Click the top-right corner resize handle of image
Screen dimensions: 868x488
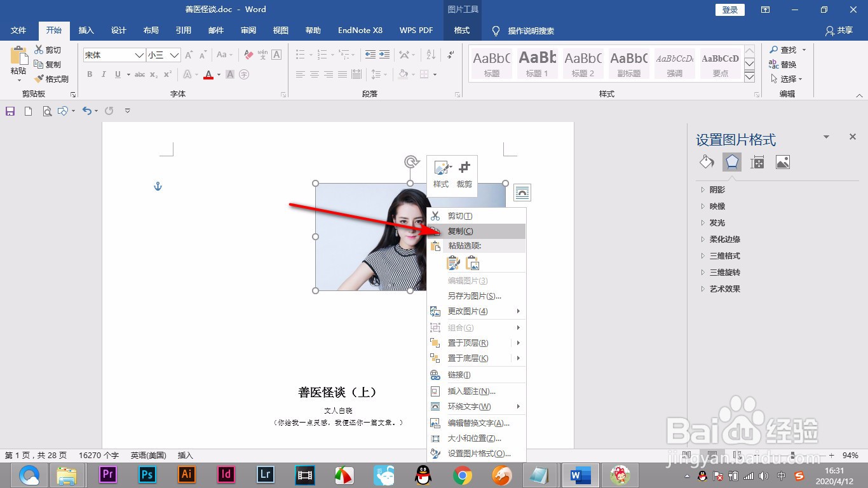pyautogui.click(x=506, y=183)
